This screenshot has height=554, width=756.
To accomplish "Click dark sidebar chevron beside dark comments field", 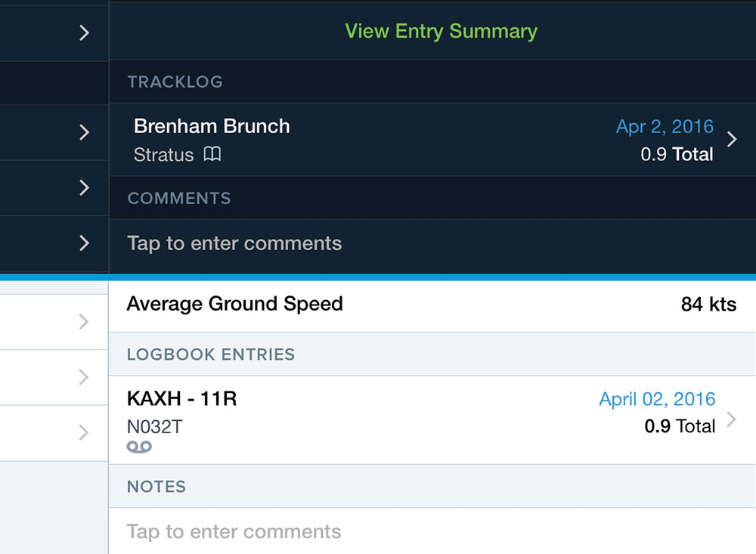I will [84, 243].
